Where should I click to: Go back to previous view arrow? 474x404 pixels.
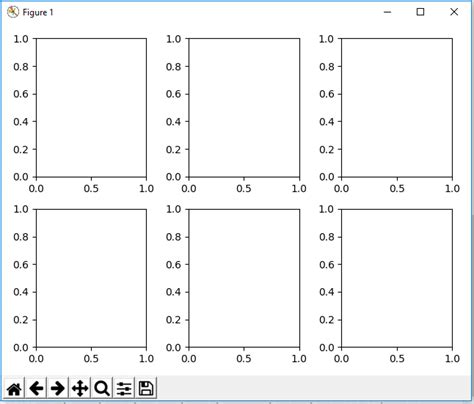coord(36,388)
